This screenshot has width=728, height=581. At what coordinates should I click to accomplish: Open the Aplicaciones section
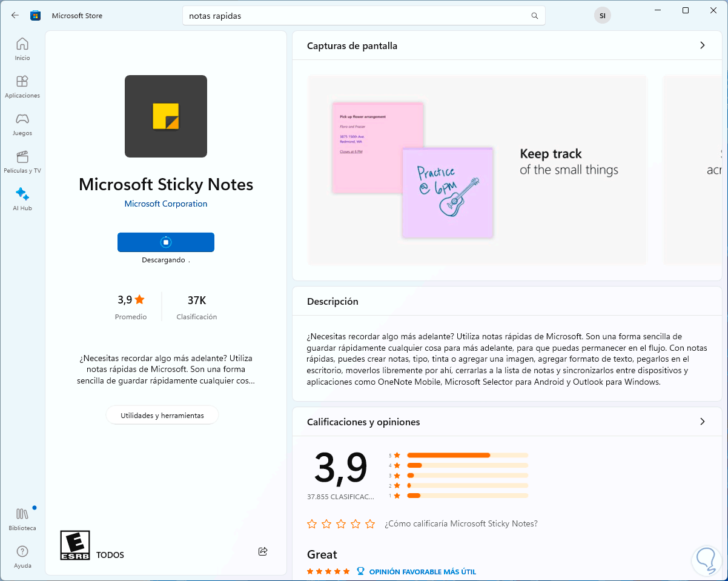22,86
